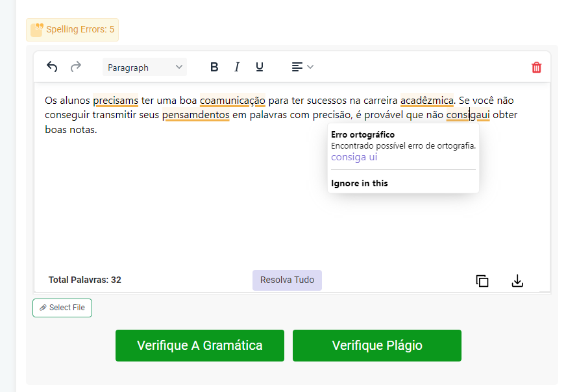Click the Spelling Errors: 5 badge
The height and width of the screenshot is (392, 566).
pyautogui.click(x=72, y=30)
